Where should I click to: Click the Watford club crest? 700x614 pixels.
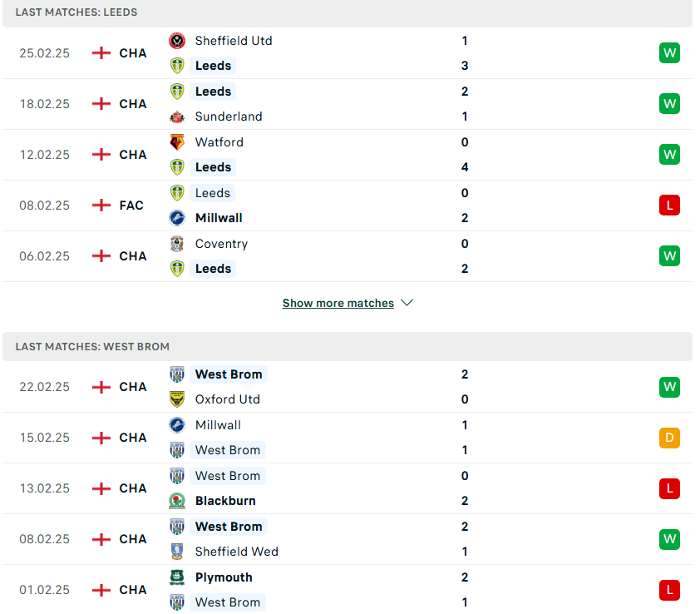tap(177, 142)
